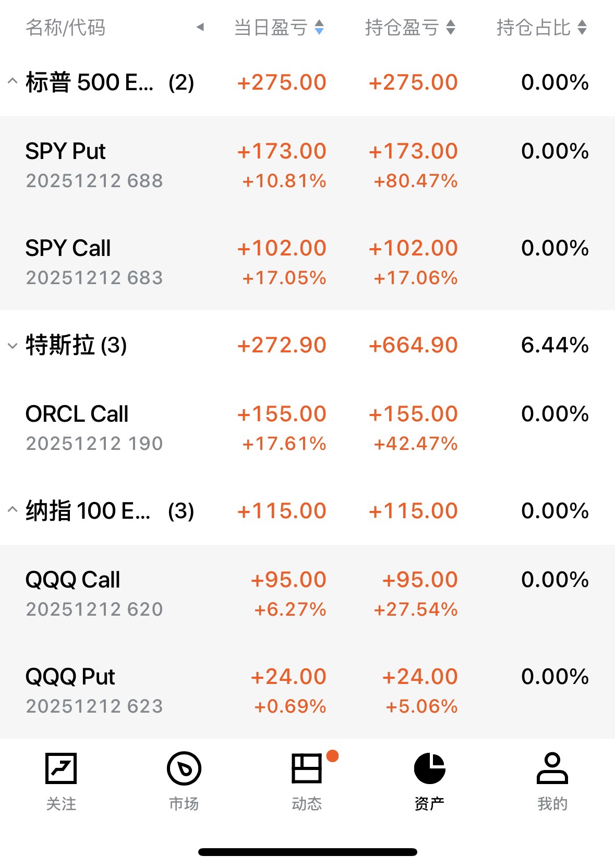Viewport: 615px width, 868px height.
Task: Tap the orange notification dot on 动态
Action: [x=332, y=756]
